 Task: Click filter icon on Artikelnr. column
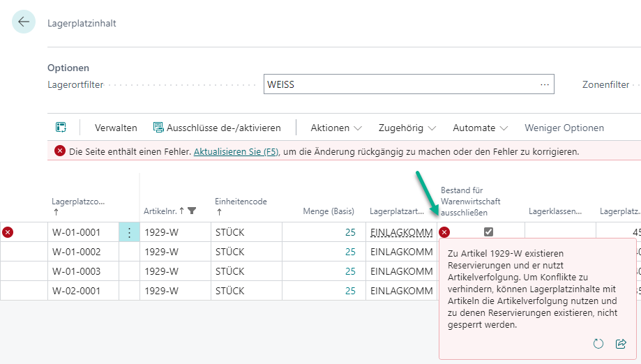193,211
